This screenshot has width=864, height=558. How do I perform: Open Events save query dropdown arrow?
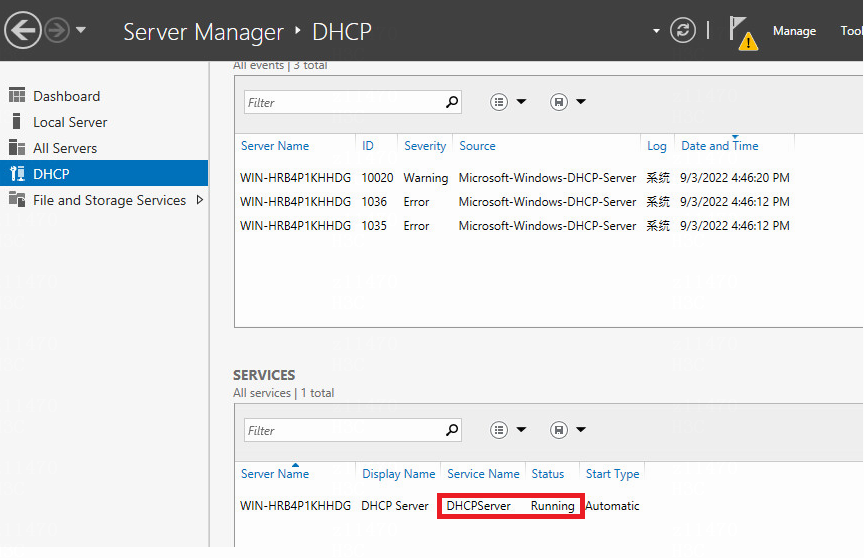[x=581, y=101]
